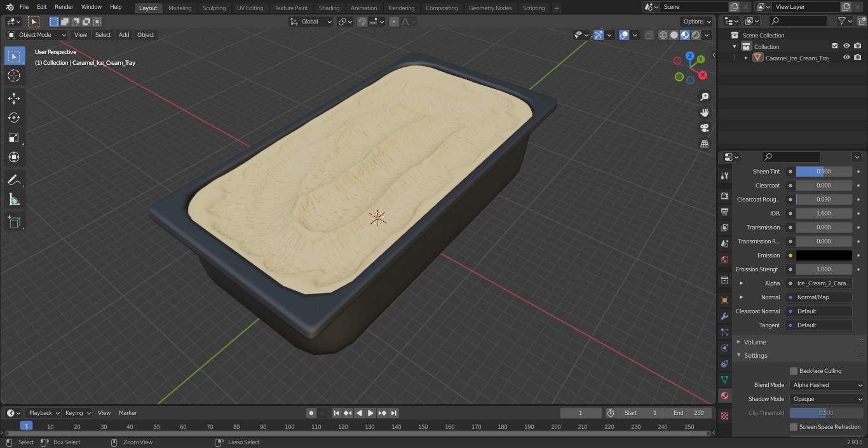Open the Particle properties tab
This screenshot has width=868, height=448.
[x=724, y=332]
